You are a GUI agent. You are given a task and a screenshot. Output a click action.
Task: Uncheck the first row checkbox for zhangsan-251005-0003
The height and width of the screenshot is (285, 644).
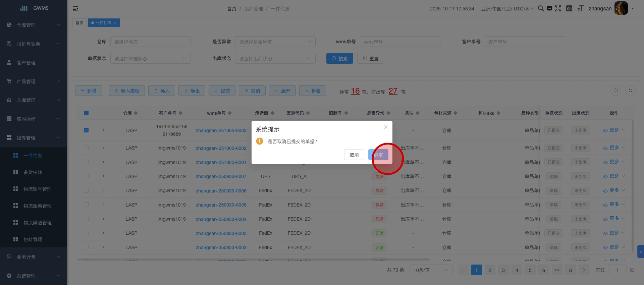(x=86, y=130)
